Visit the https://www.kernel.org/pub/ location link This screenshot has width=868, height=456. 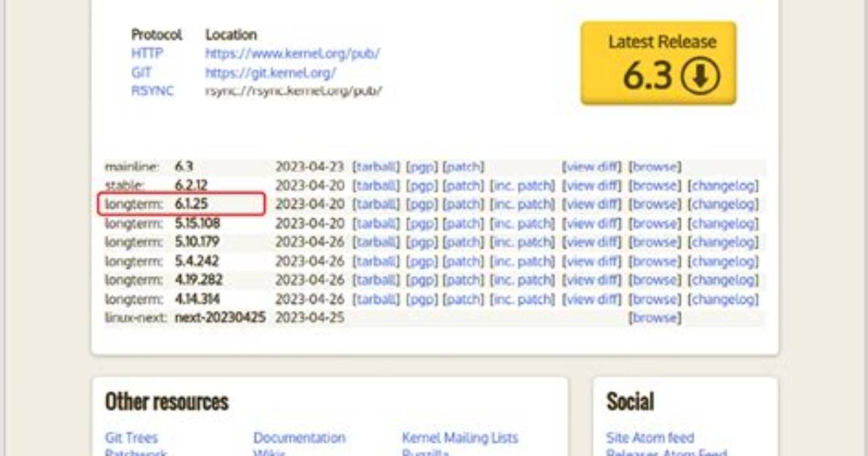click(x=292, y=53)
